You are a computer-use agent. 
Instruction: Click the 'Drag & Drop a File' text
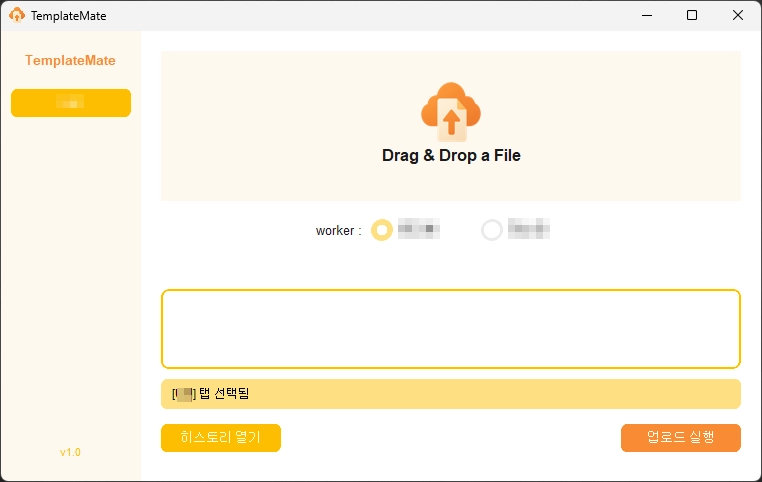pyautogui.click(x=451, y=156)
